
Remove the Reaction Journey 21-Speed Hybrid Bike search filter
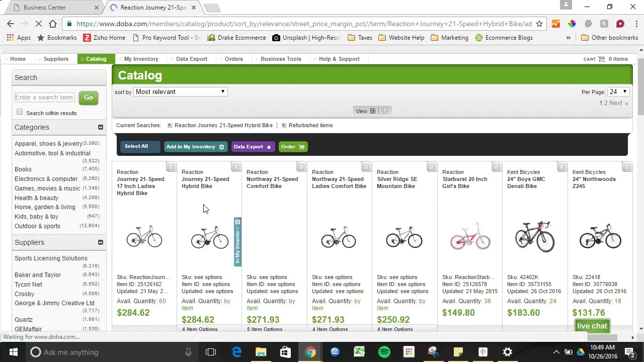pyautogui.click(x=170, y=125)
